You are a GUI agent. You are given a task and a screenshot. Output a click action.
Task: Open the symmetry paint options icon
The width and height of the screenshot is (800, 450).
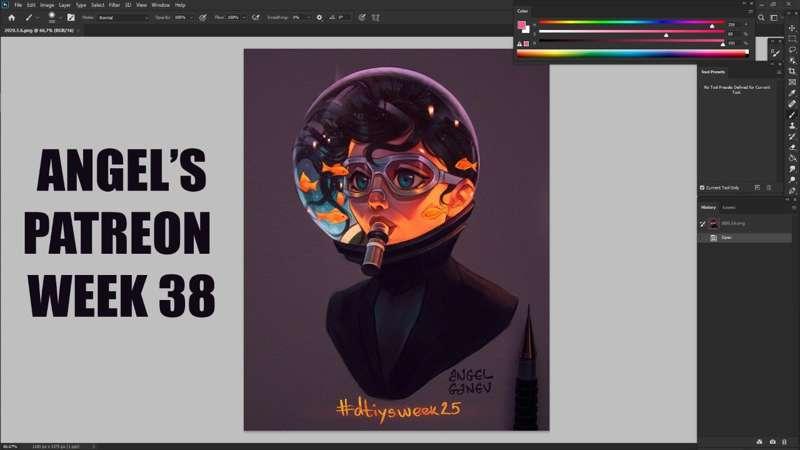[376, 18]
